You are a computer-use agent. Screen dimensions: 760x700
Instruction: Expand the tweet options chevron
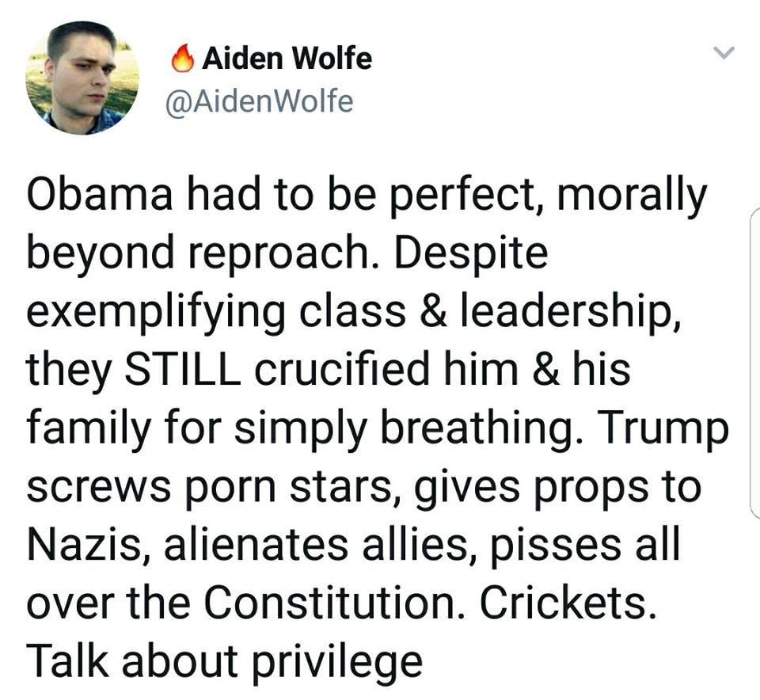(724, 51)
